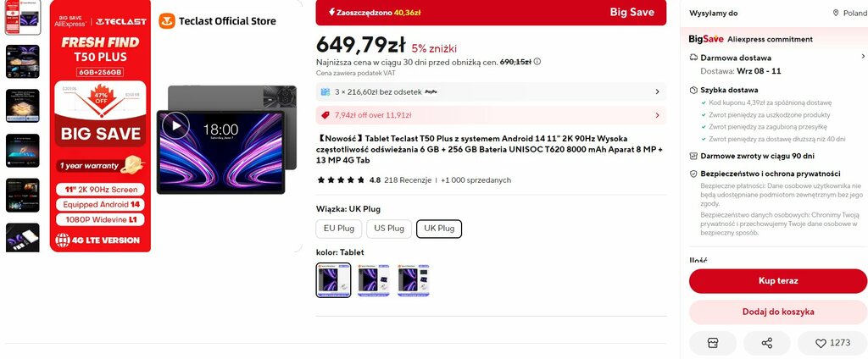This screenshot has width=868, height=359.
Task: Expand the installment payment details chevron
Action: pos(657,91)
